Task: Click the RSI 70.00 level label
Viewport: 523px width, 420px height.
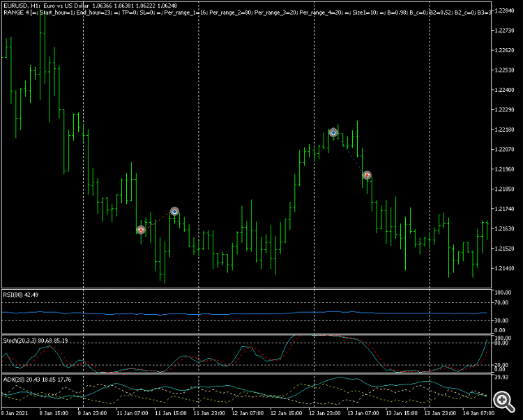Action: 501,303
